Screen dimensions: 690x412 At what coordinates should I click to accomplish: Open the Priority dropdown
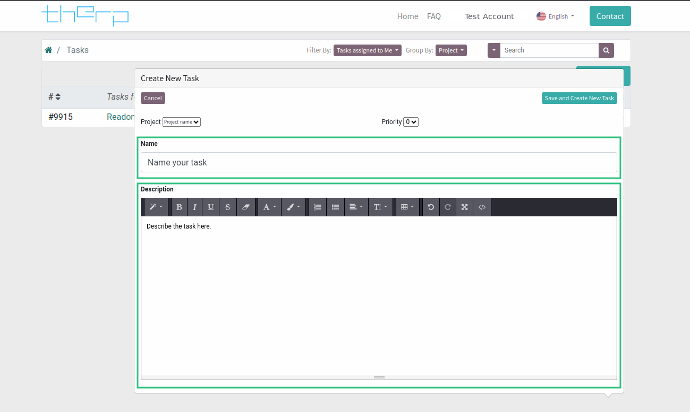click(410, 122)
